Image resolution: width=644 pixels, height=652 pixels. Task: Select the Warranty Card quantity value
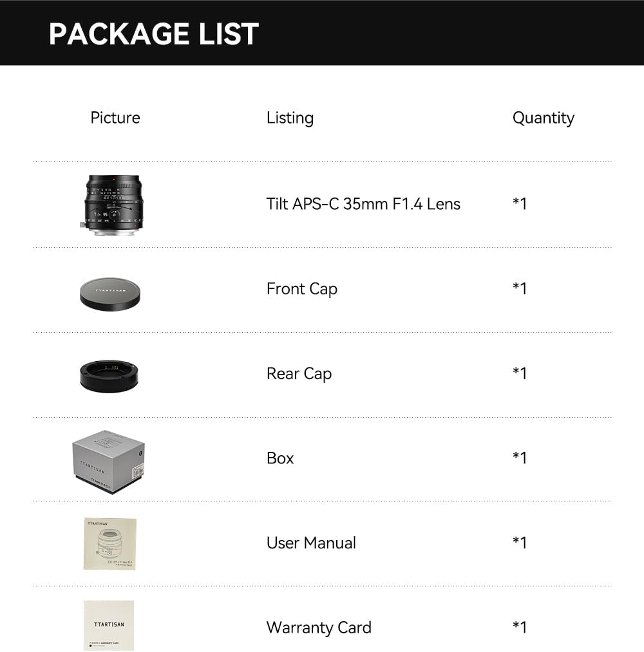pyautogui.click(x=520, y=627)
